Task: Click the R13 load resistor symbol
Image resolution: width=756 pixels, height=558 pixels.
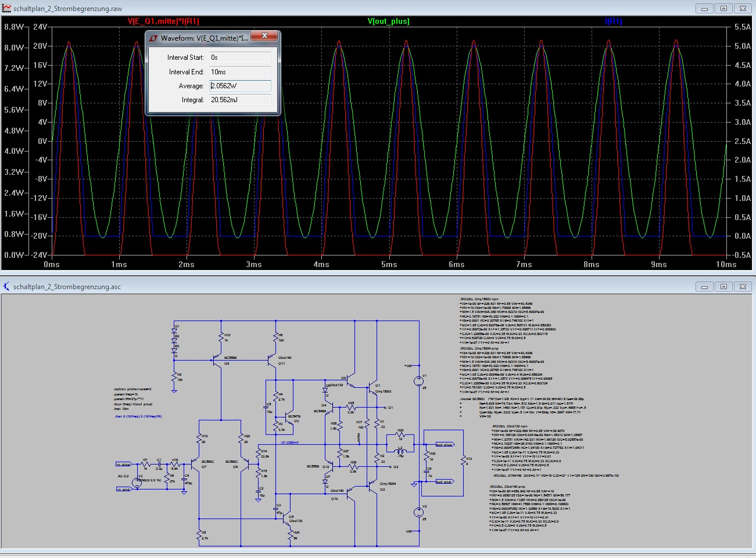Action: [463, 461]
